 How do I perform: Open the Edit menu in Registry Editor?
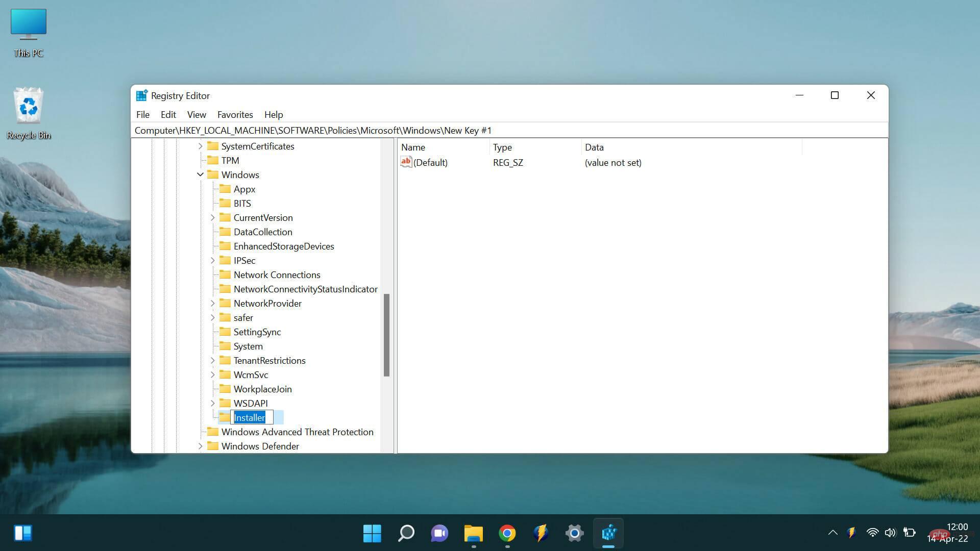click(x=167, y=114)
